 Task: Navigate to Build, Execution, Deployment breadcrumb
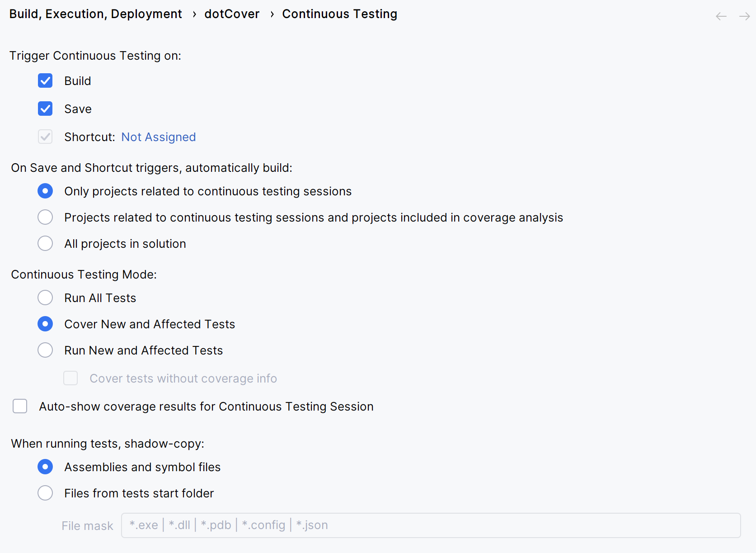[95, 14]
